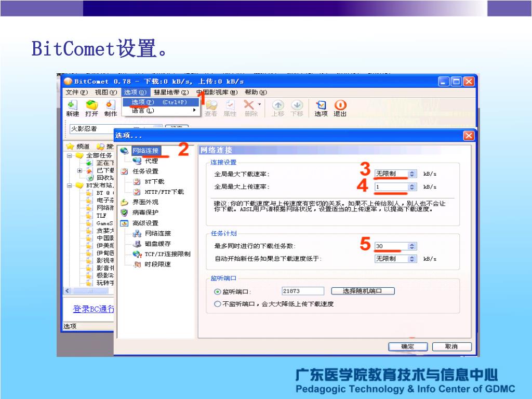
Task: Choose 选项(P) Ctrl+P menu entry
Action: tap(161, 102)
